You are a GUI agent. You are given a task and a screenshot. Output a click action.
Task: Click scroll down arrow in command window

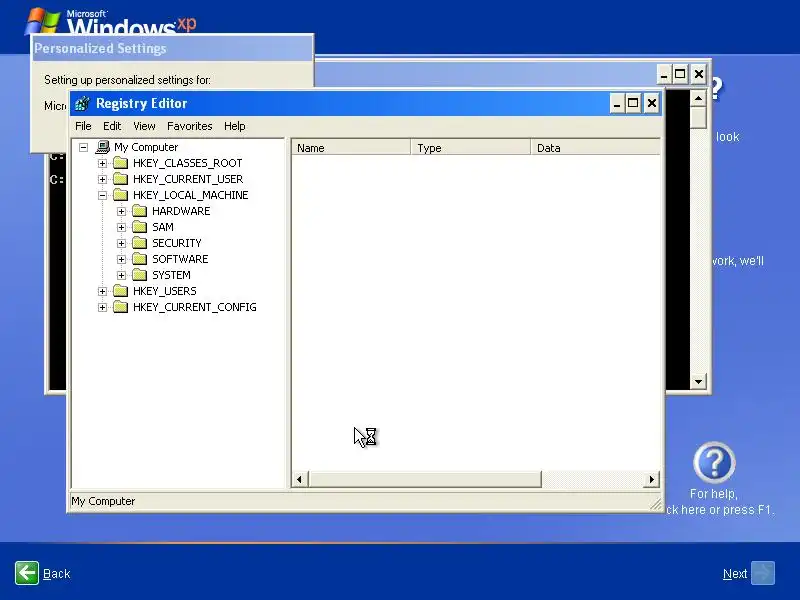click(x=698, y=381)
